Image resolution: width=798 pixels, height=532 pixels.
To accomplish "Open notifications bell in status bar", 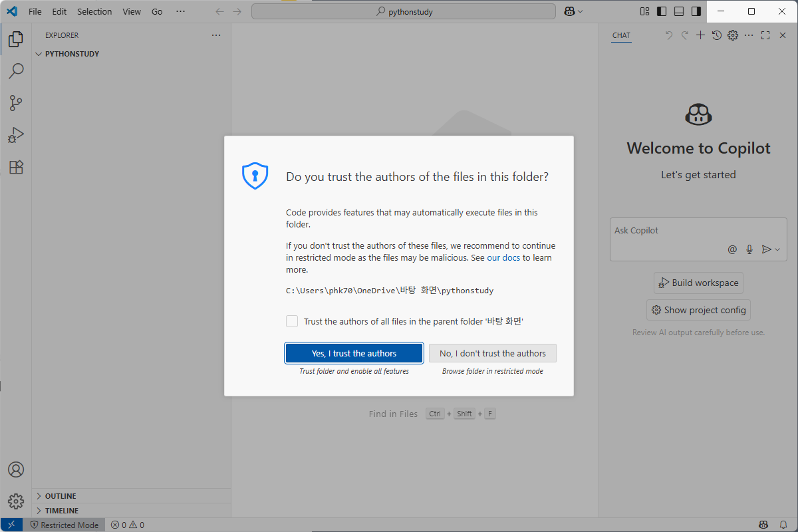I will click(x=783, y=525).
